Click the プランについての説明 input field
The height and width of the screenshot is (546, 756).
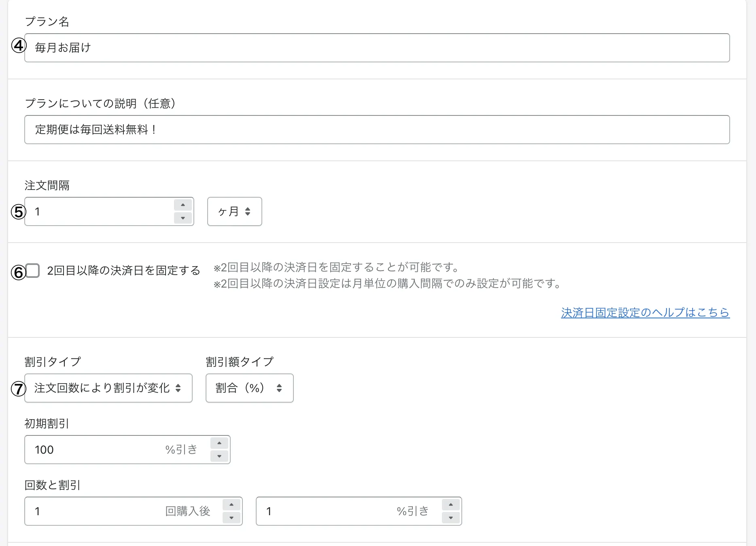pos(376,130)
